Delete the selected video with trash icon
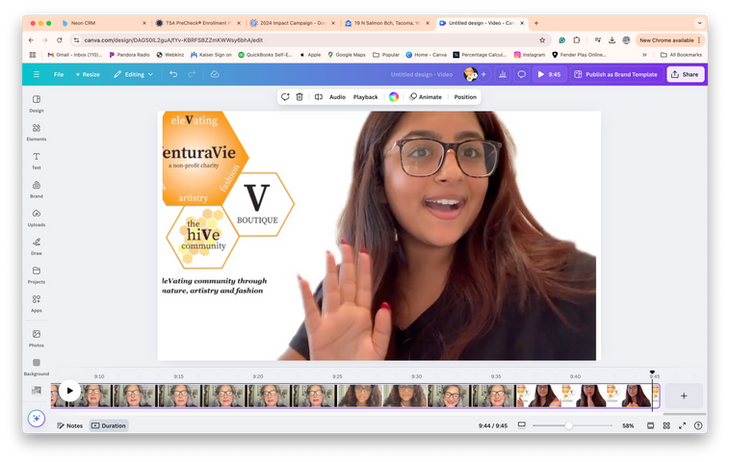This screenshot has height=462, width=730. 299,97
